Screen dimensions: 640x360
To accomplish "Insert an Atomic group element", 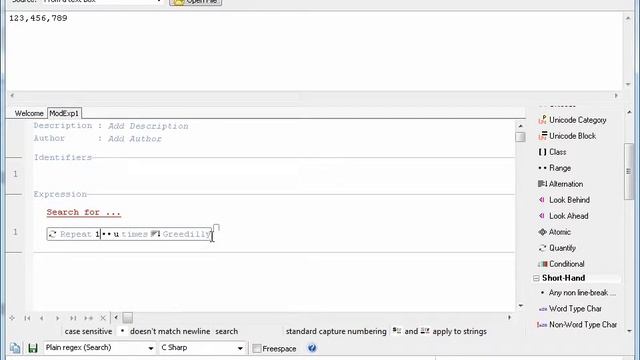I will [x=554, y=232].
